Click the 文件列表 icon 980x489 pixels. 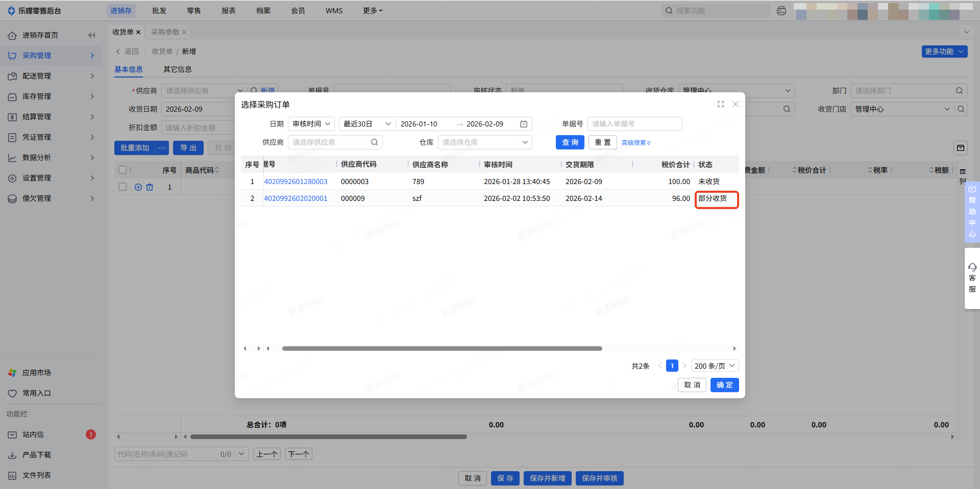(12, 475)
